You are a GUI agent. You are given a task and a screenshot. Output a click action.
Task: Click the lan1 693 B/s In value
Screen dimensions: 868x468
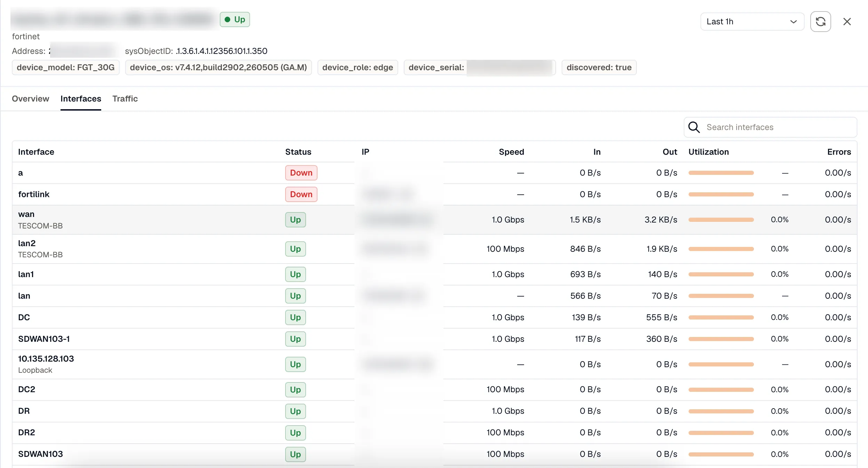(x=585, y=274)
